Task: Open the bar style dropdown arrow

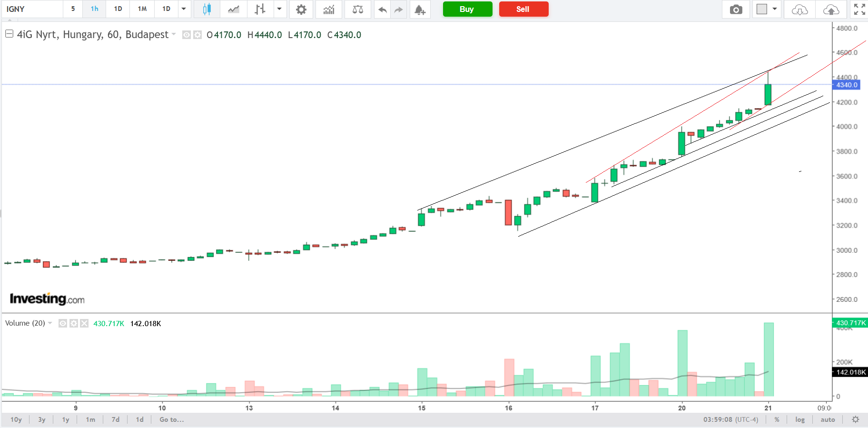Action: click(x=279, y=9)
